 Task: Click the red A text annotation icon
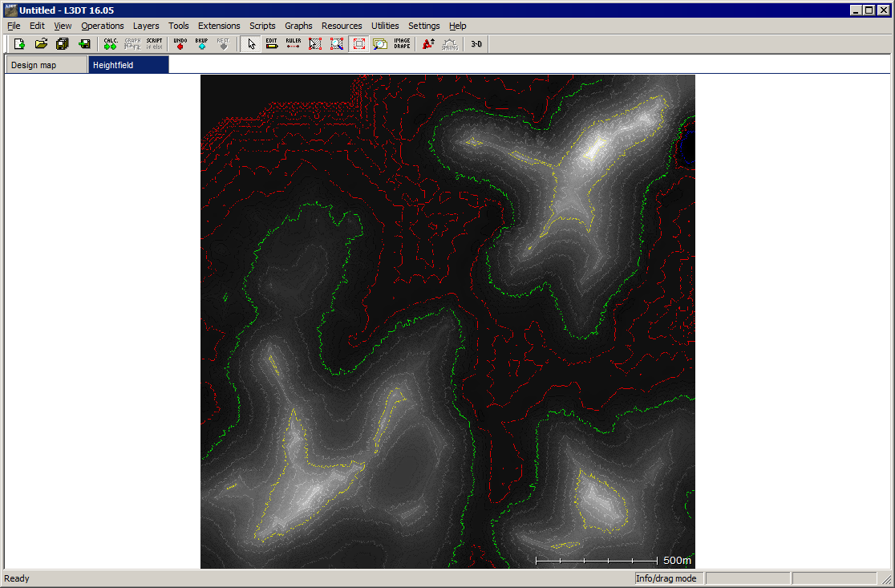[428, 44]
